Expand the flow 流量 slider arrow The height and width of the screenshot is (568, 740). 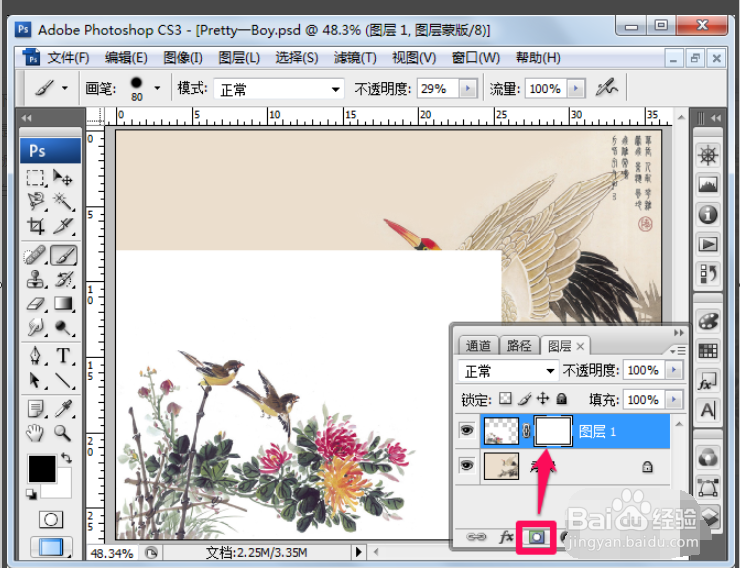[576, 88]
